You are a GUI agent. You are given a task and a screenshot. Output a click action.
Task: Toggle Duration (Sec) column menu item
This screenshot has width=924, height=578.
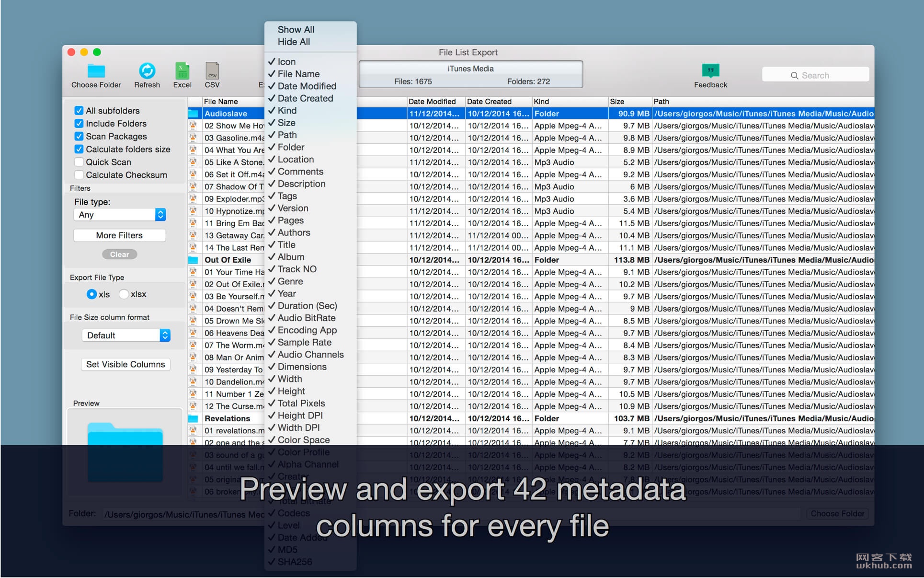[310, 306]
